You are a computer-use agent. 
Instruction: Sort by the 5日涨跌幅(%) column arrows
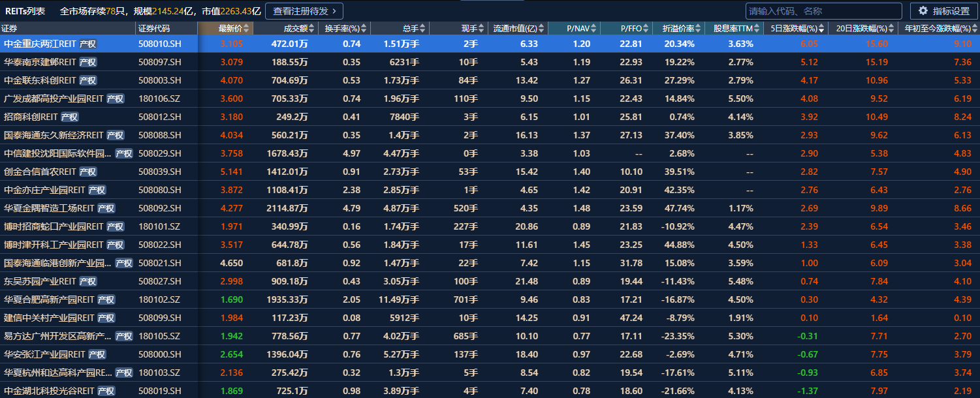click(x=822, y=28)
